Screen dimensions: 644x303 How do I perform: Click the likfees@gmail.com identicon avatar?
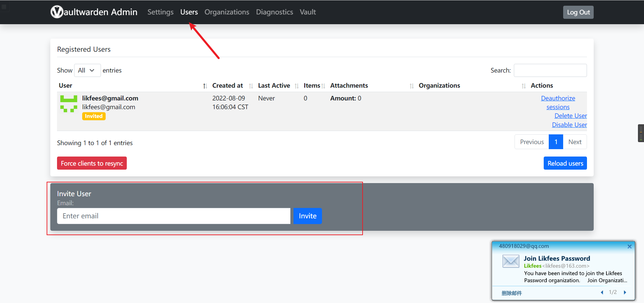tap(68, 103)
